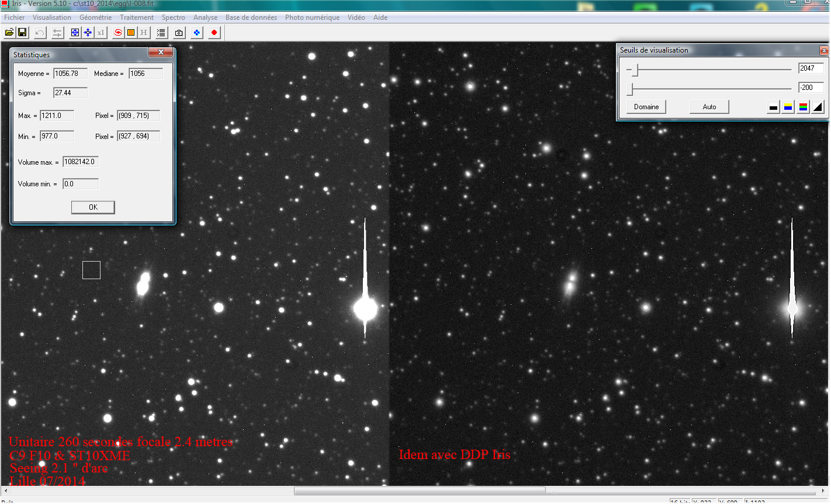
Task: Click the Max. value field 1211.0
Action: (57, 116)
